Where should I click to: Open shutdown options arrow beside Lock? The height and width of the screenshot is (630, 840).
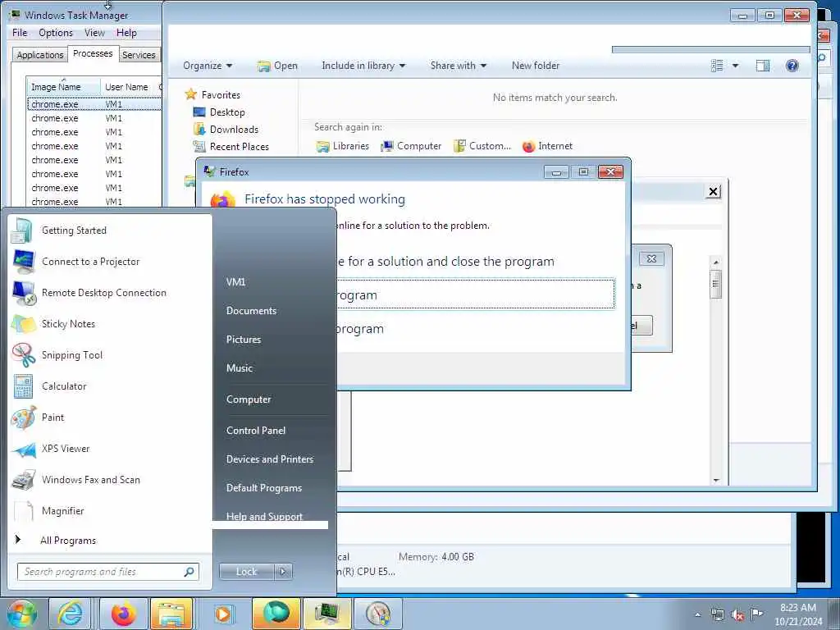point(283,572)
